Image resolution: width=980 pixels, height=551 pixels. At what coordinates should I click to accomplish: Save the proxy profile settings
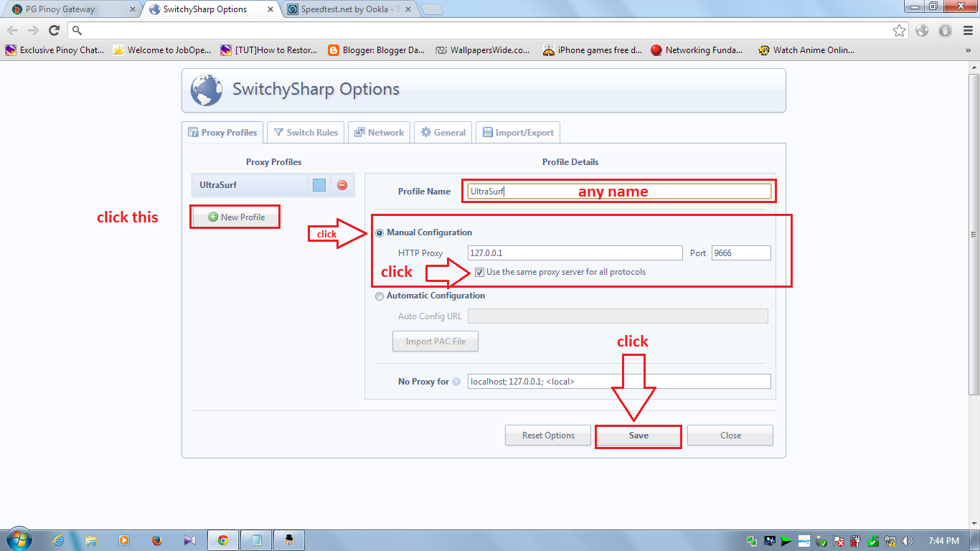click(x=637, y=435)
